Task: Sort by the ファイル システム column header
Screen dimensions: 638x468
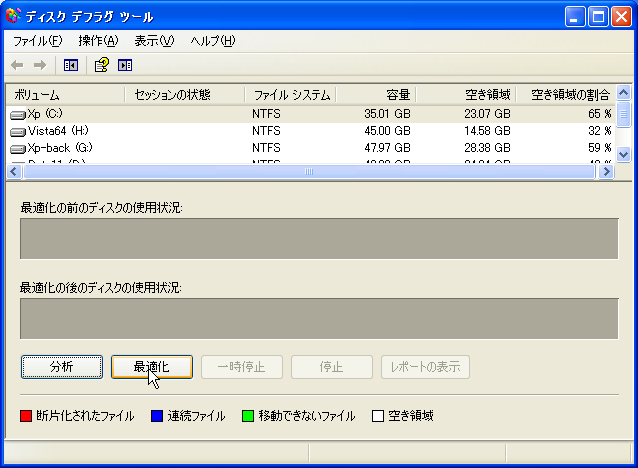Action: click(x=290, y=95)
